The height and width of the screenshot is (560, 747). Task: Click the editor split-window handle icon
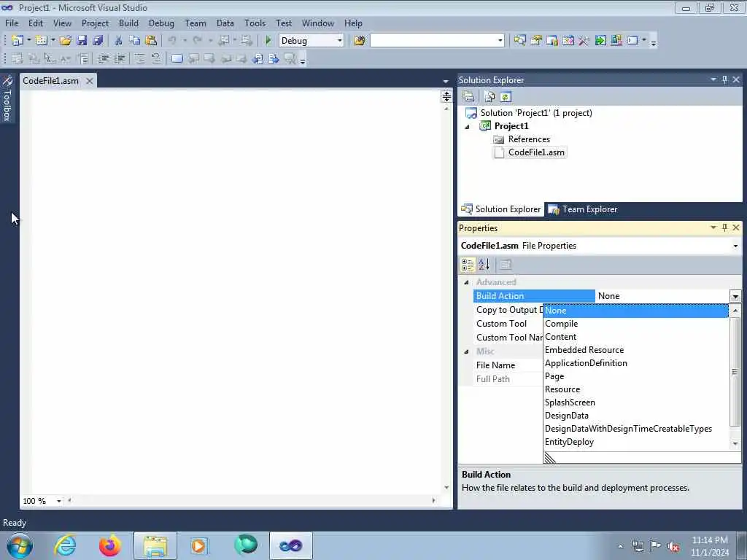446,97
